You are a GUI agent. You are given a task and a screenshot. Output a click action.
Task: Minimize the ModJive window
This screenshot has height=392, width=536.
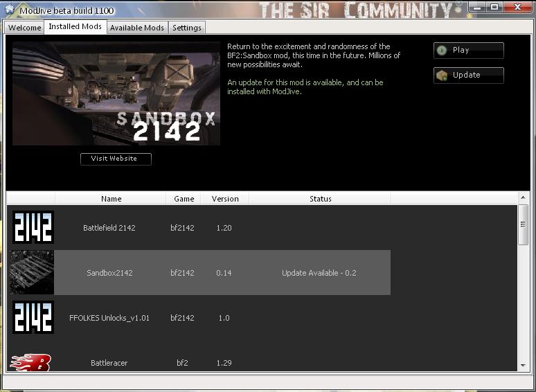478,7
